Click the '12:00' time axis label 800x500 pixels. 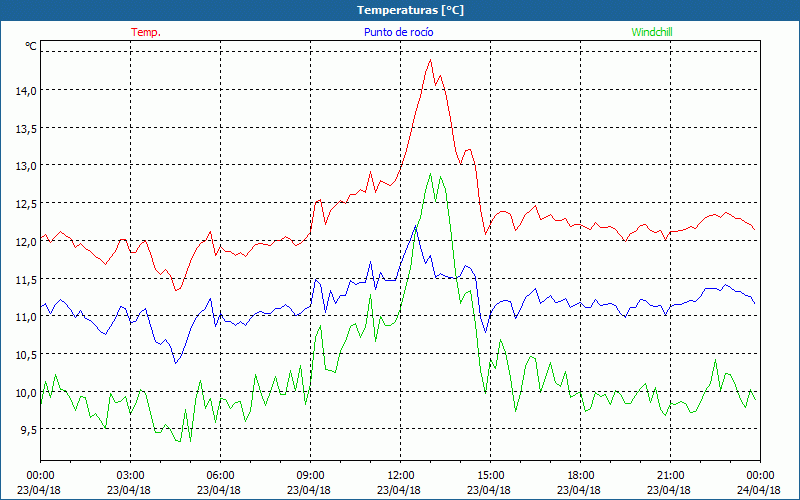[x=401, y=476]
